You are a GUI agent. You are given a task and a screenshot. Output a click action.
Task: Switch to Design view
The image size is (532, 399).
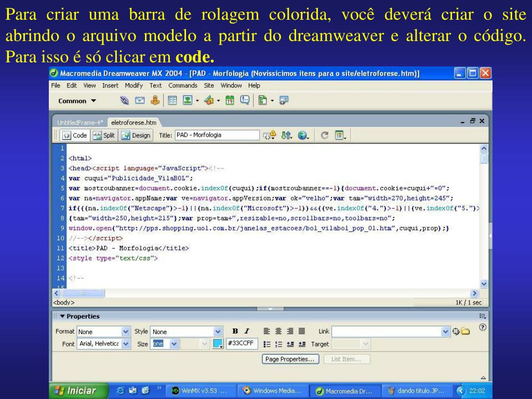136,136
